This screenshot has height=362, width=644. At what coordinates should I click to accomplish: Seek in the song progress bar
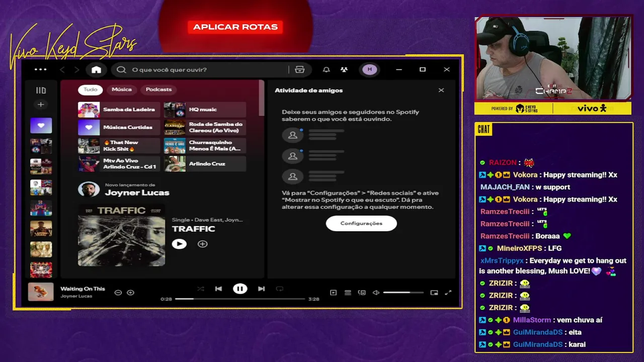(x=240, y=299)
